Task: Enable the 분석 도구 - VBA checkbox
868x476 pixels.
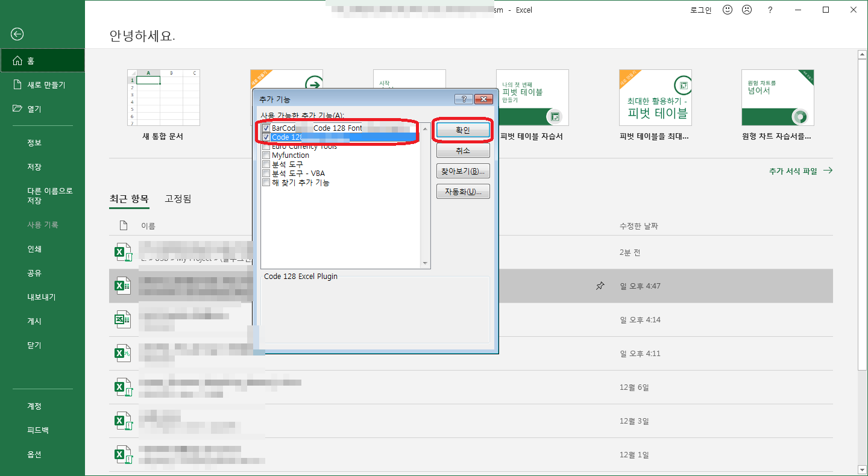Action: pyautogui.click(x=266, y=174)
